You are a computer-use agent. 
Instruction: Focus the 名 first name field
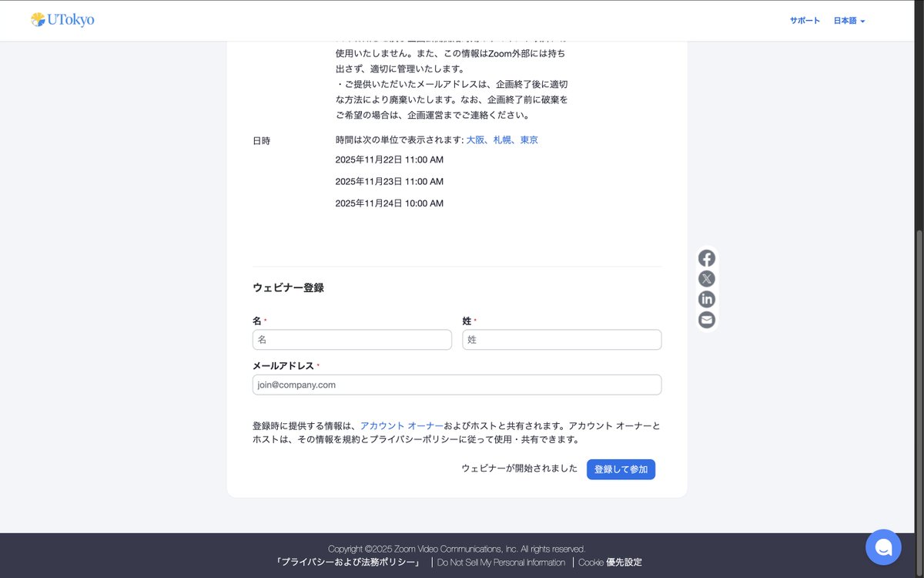click(352, 340)
